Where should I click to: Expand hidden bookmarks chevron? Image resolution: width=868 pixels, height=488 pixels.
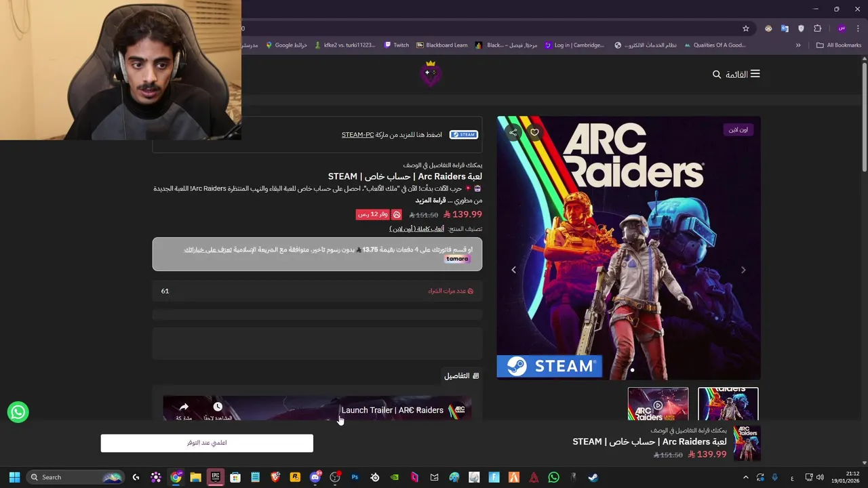[x=798, y=45]
